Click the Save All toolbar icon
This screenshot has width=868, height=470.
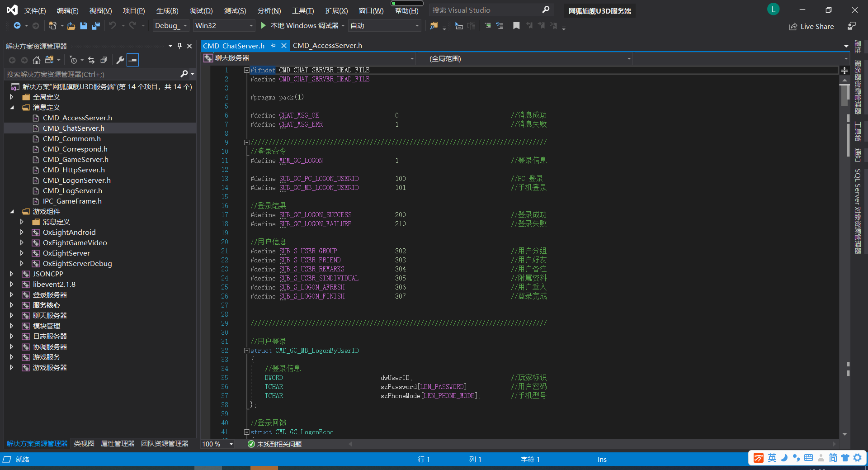[96, 26]
